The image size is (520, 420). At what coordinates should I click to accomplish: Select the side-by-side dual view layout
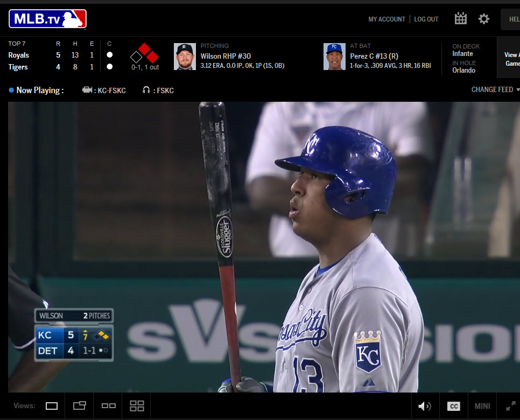coord(108,406)
